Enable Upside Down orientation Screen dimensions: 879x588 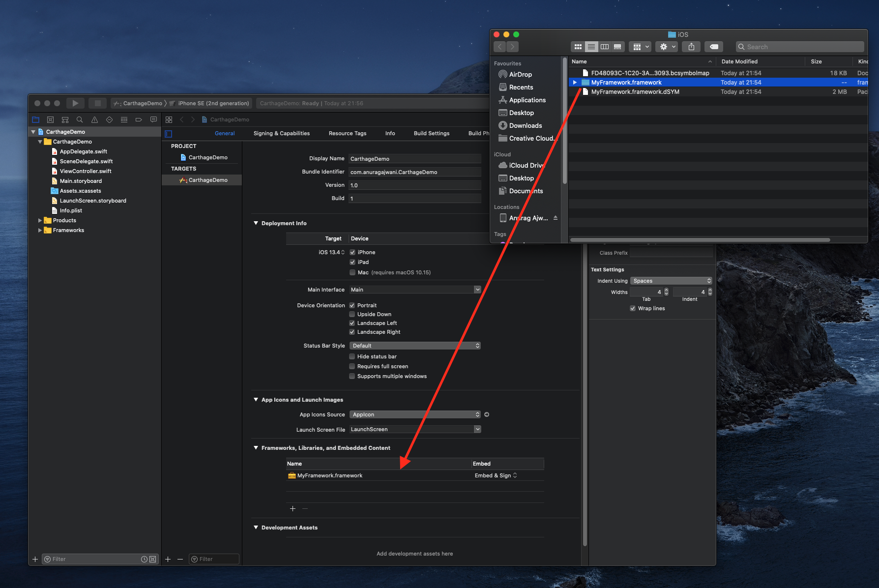[x=352, y=314]
